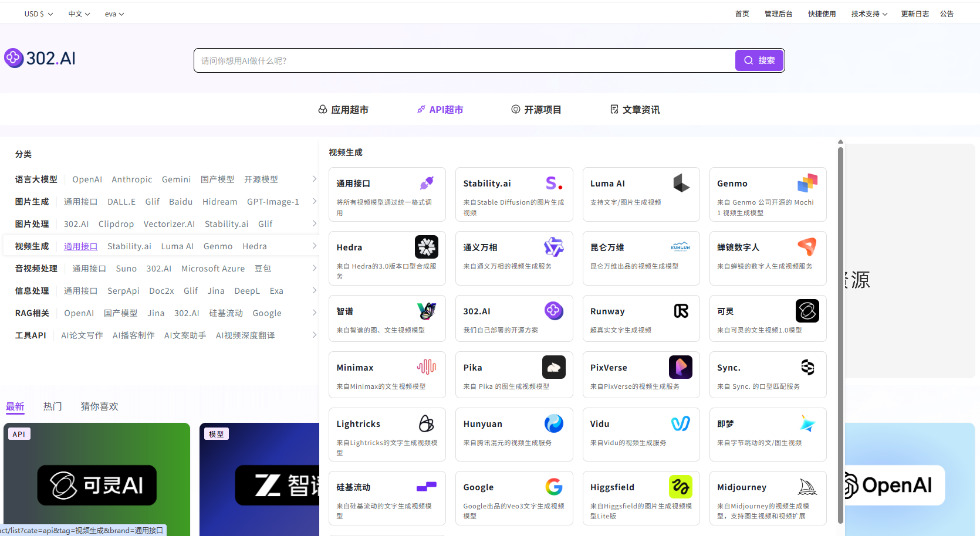This screenshot has width=980, height=536.
Task: Select the Midjourney sailboat icon
Action: coord(807,487)
